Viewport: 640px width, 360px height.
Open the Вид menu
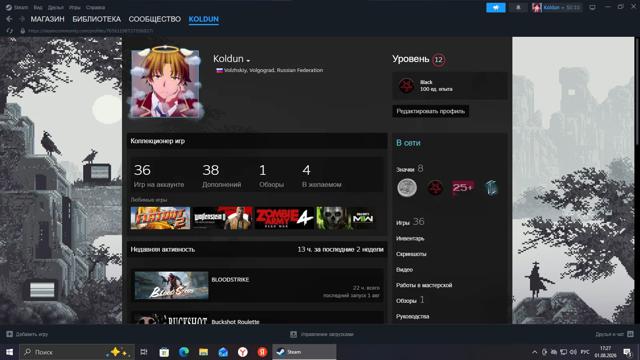(38, 7)
